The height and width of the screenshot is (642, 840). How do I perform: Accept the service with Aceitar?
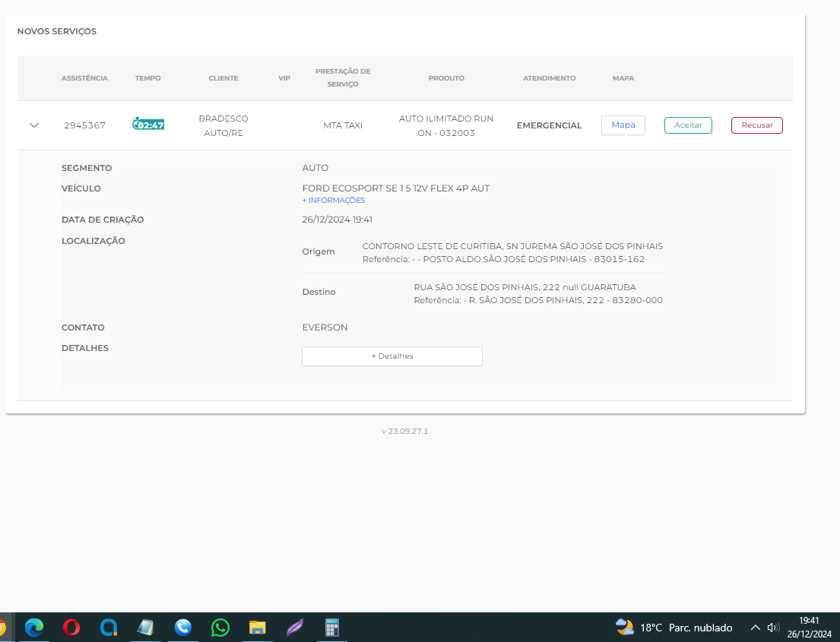[688, 125]
